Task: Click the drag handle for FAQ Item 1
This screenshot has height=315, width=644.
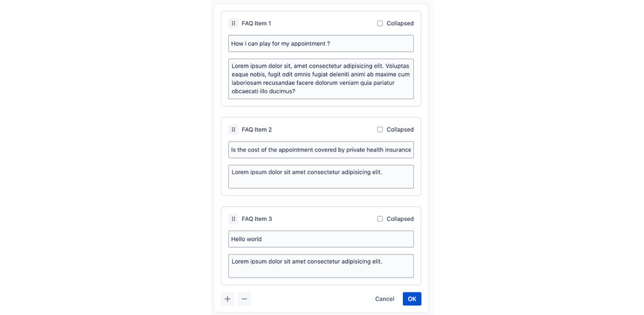Action: (233, 23)
